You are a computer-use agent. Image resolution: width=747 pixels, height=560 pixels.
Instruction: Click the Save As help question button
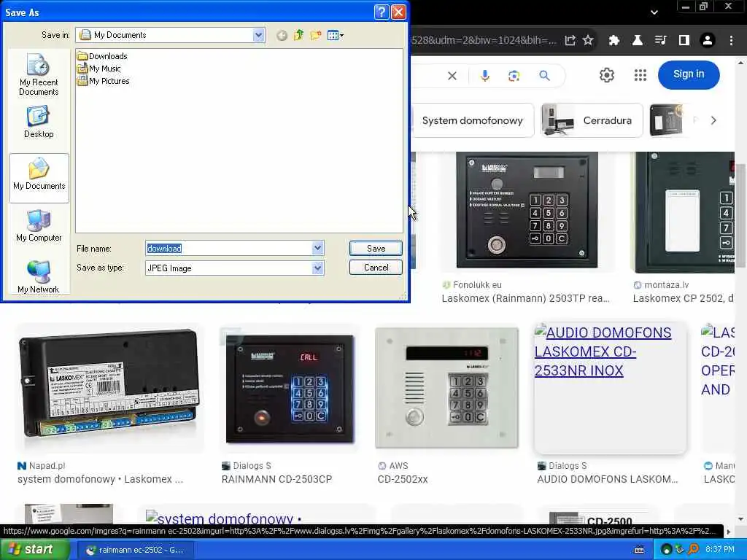[381, 12]
